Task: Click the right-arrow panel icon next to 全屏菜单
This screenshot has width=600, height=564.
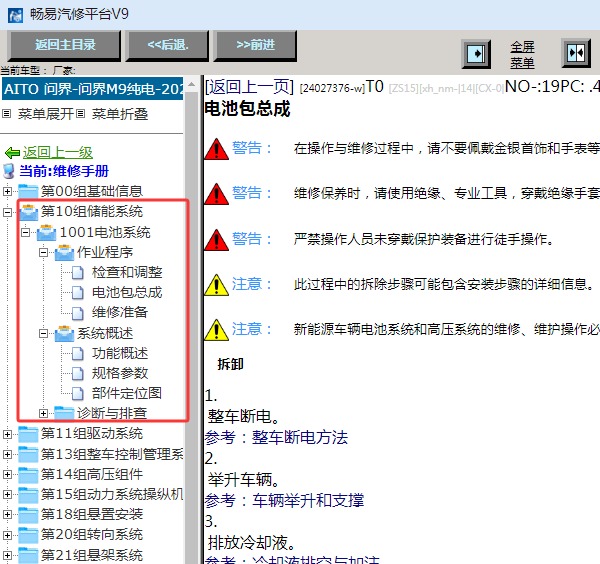Action: click(476, 54)
